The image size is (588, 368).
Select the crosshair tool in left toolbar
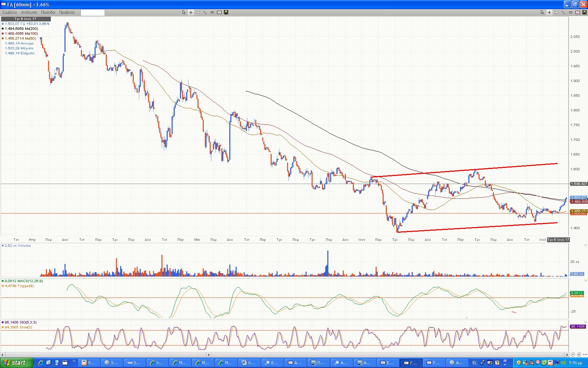tap(191, 12)
